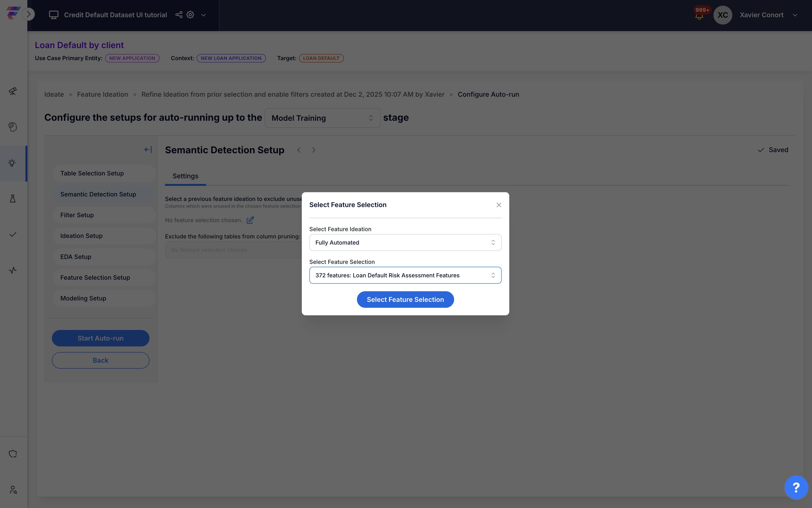Open the blue help question mark button
812x508 pixels.
[x=796, y=487]
